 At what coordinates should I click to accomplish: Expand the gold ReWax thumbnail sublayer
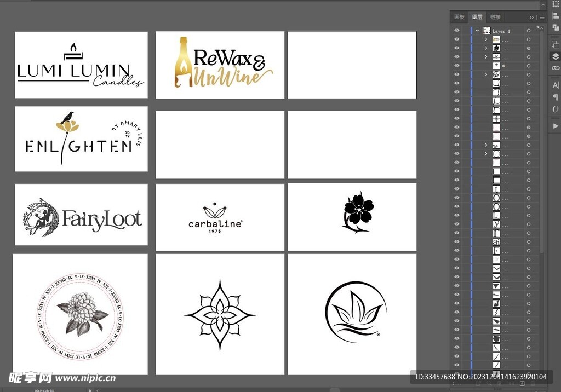(x=486, y=39)
